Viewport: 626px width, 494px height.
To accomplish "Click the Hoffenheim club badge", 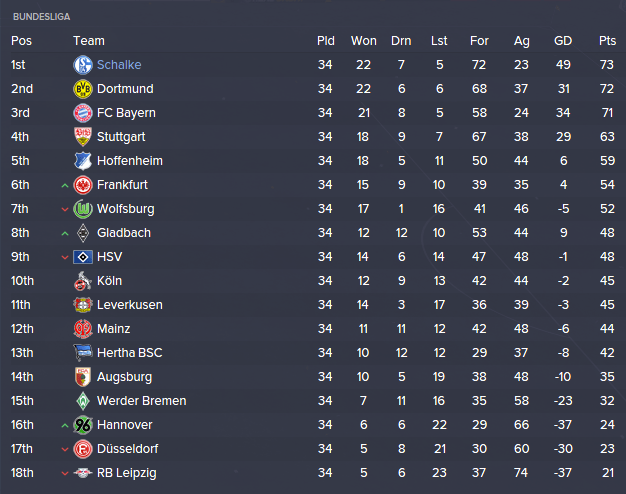I will pyautogui.click(x=83, y=161).
